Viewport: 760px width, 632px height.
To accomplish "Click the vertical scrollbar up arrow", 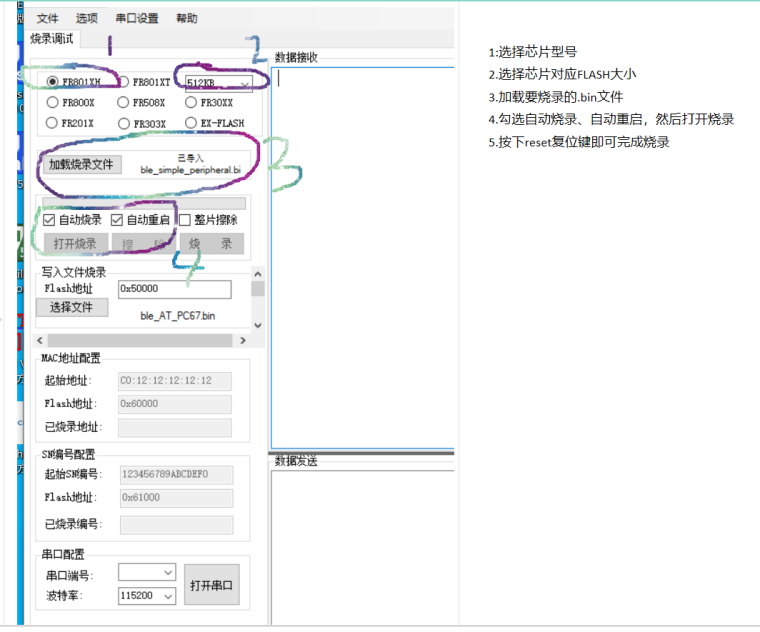I will (258, 274).
